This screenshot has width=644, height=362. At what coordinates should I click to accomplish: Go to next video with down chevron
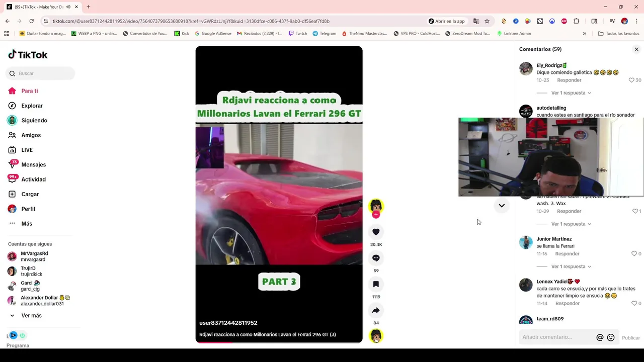(502, 205)
